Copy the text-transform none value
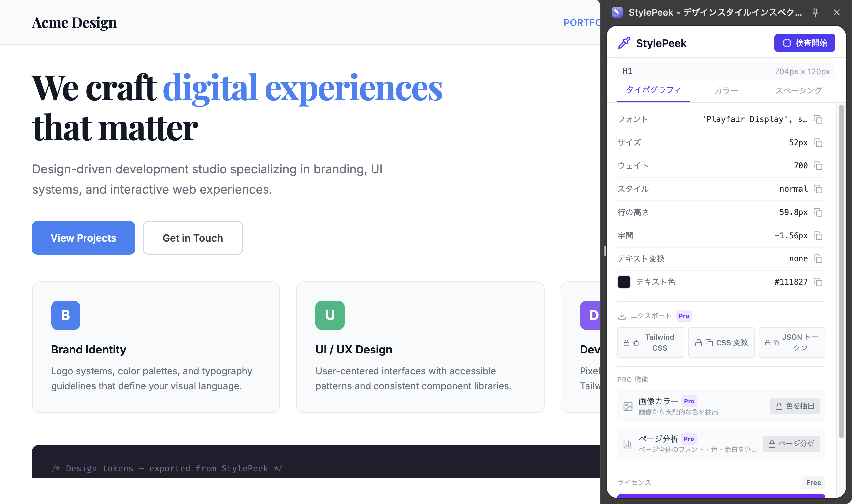This screenshot has width=852, height=504. coord(818,259)
